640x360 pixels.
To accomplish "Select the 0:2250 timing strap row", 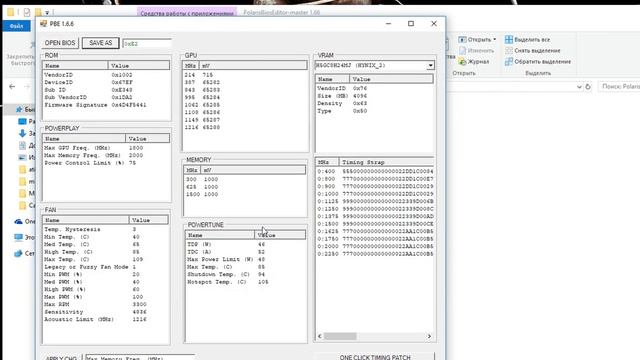I will [x=375, y=254].
